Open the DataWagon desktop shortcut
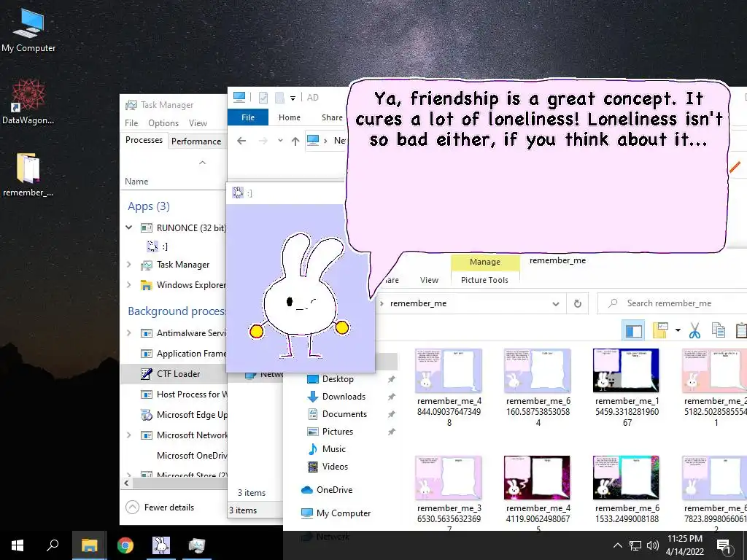Viewport: 747px width, 560px height. (28, 102)
